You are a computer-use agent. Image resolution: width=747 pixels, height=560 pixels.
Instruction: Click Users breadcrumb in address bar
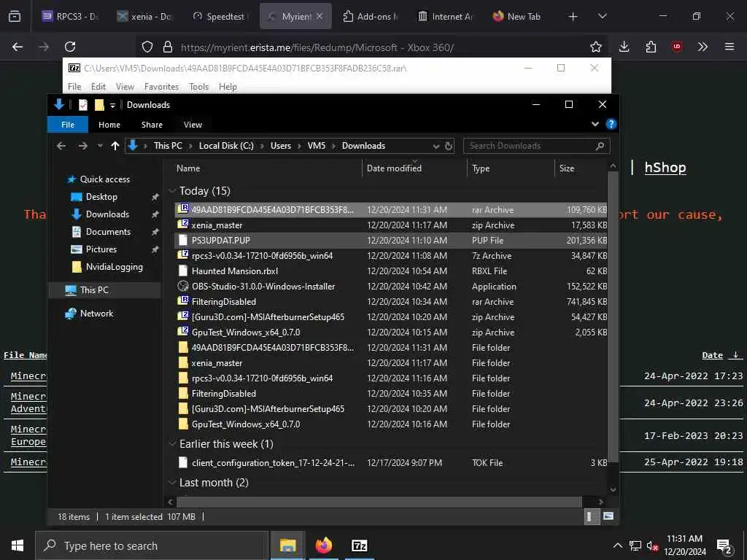(281, 146)
